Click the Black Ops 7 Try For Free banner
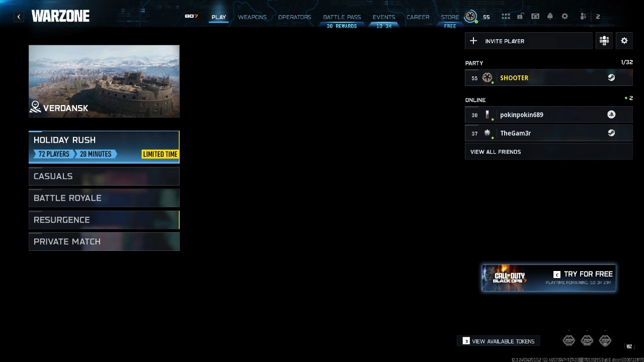Image resolution: width=644 pixels, height=362 pixels. coord(548,278)
